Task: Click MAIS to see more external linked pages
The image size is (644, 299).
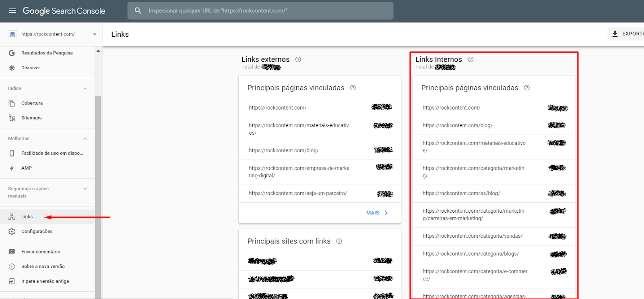Action: tap(372, 213)
